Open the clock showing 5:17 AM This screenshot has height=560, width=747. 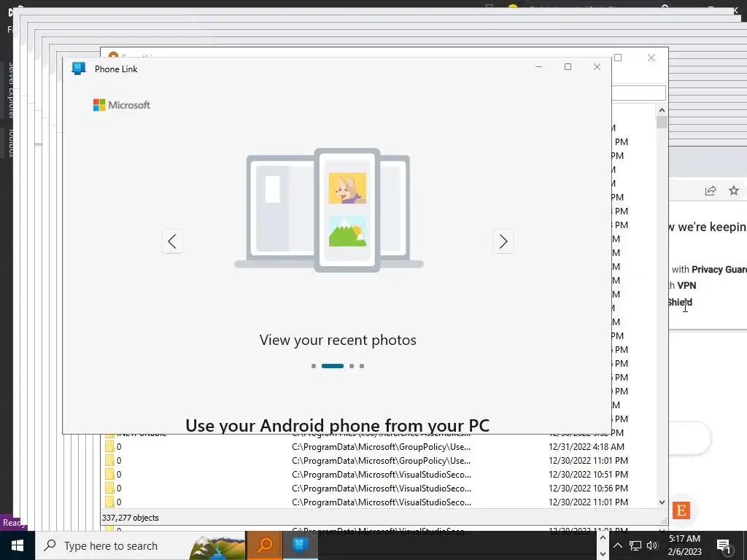684,545
